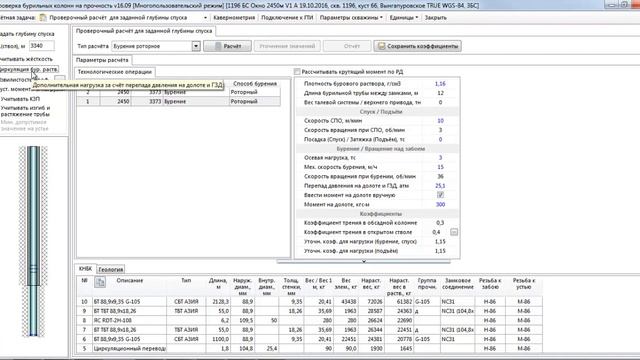Click the well column schematic picture
Screen dimensions: 640x360
coord(33,241)
